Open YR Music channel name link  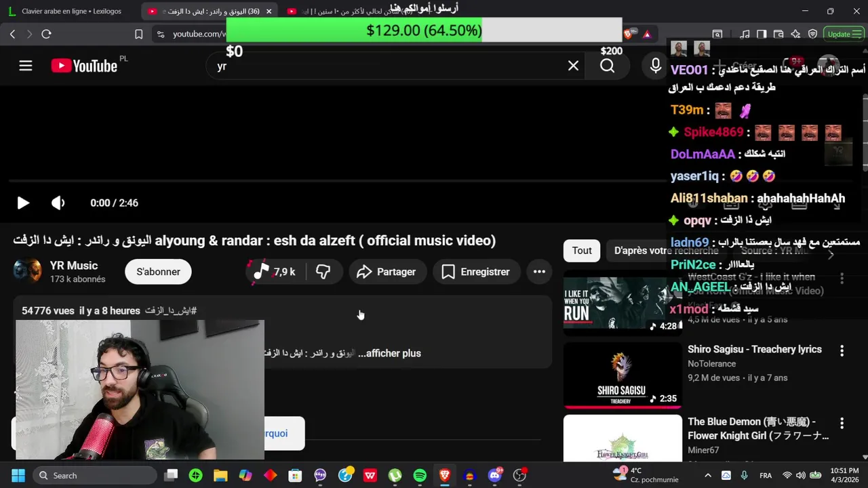click(74, 266)
